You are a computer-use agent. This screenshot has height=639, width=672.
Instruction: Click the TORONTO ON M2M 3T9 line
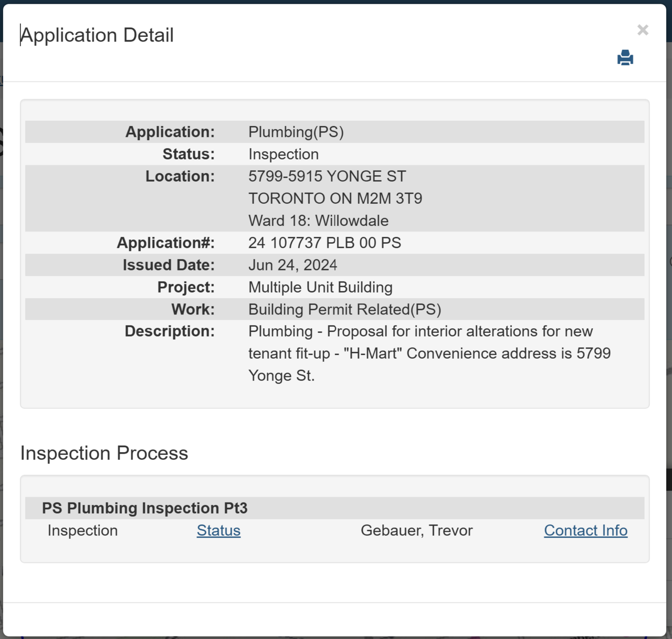pyautogui.click(x=335, y=198)
